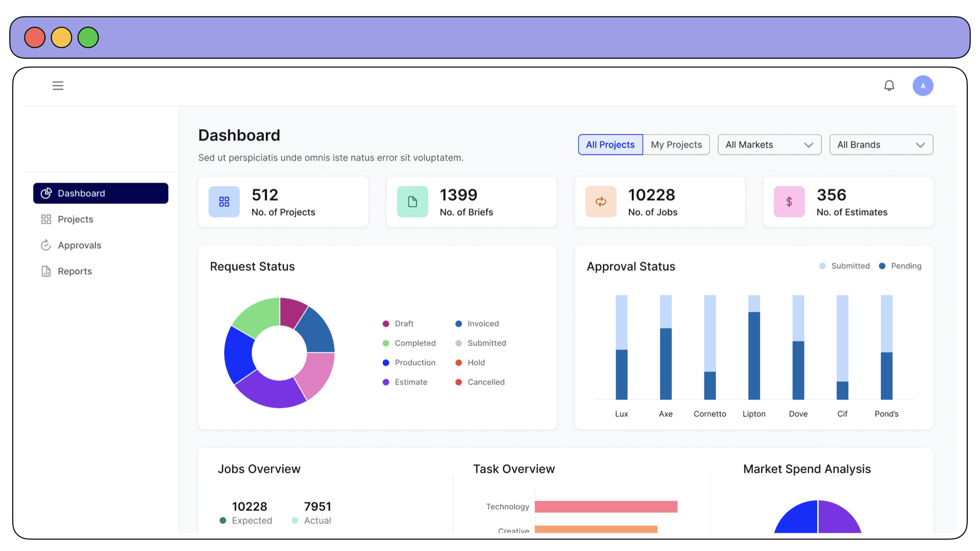Viewport: 980px width, 551px height.
Task: Click the Request Status heading
Action: click(x=252, y=267)
